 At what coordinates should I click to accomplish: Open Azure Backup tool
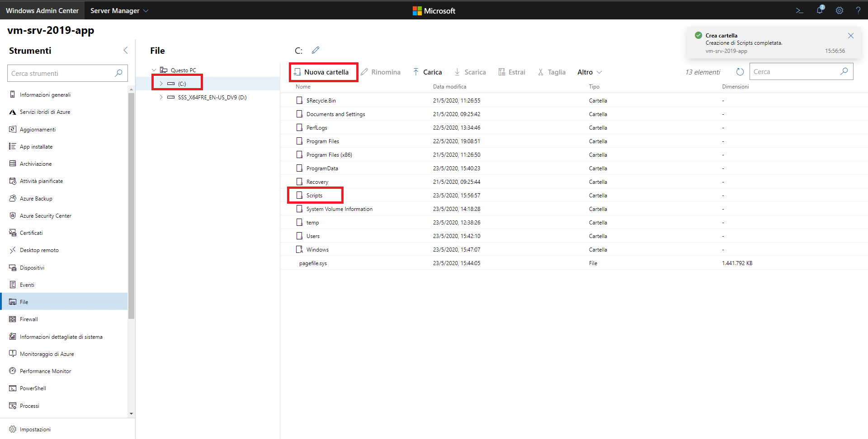pos(64,199)
